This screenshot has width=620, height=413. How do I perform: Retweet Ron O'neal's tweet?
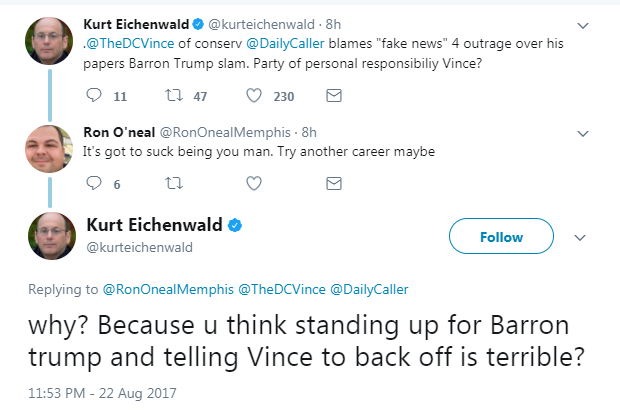click(x=174, y=183)
